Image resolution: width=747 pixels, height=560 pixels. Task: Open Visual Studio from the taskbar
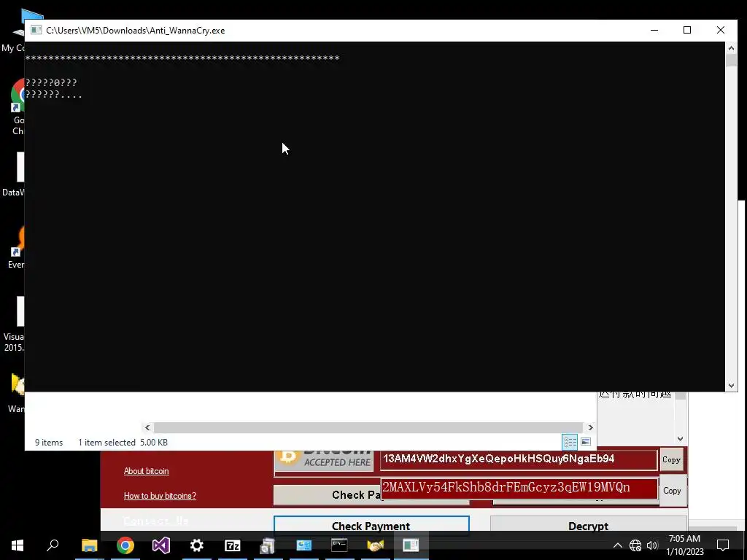click(161, 545)
